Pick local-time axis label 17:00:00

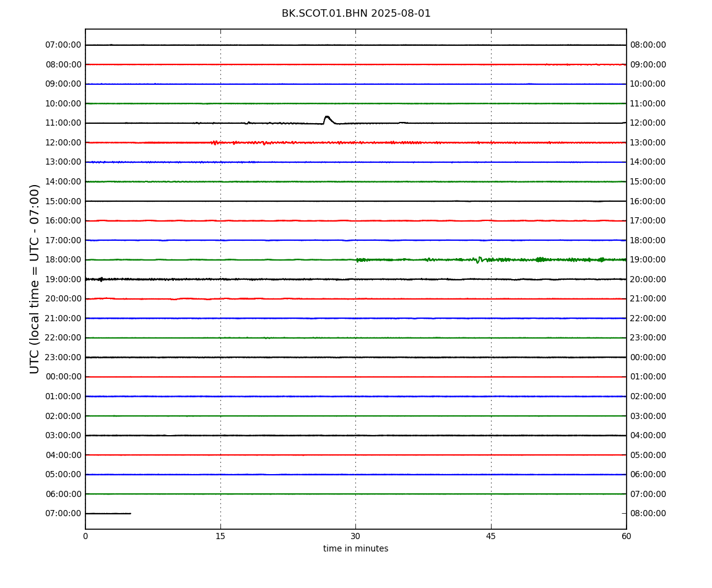648,221
